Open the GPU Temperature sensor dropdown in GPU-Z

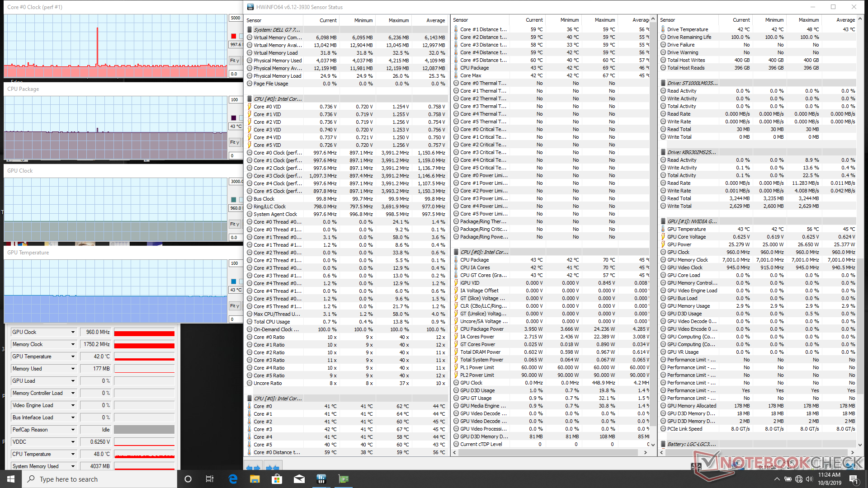pos(73,357)
